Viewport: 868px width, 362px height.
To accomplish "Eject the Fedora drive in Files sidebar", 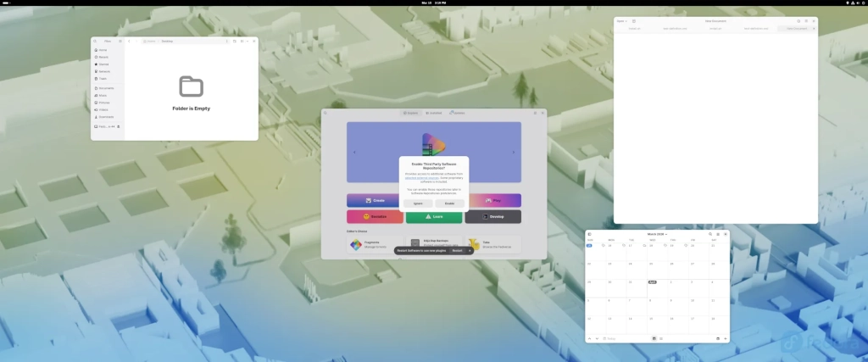I will pyautogui.click(x=119, y=126).
